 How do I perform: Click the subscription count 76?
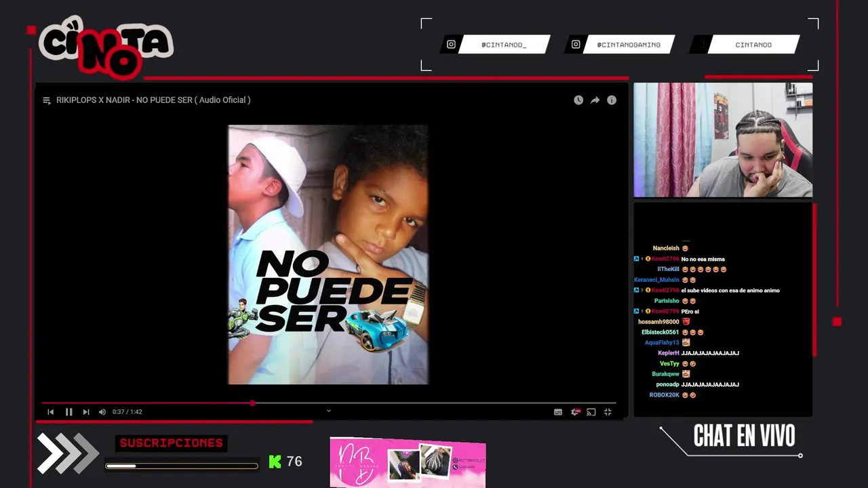294,462
